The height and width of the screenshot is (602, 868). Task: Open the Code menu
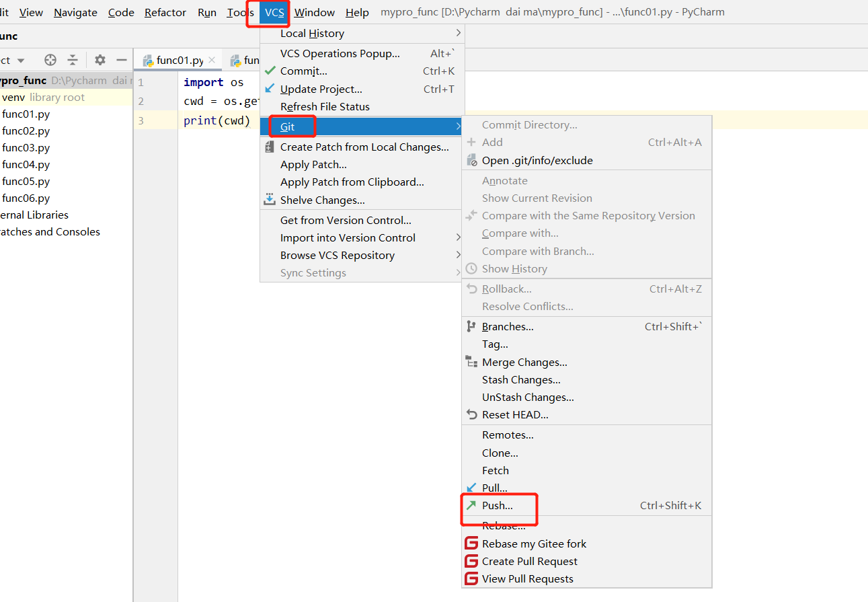(121, 12)
